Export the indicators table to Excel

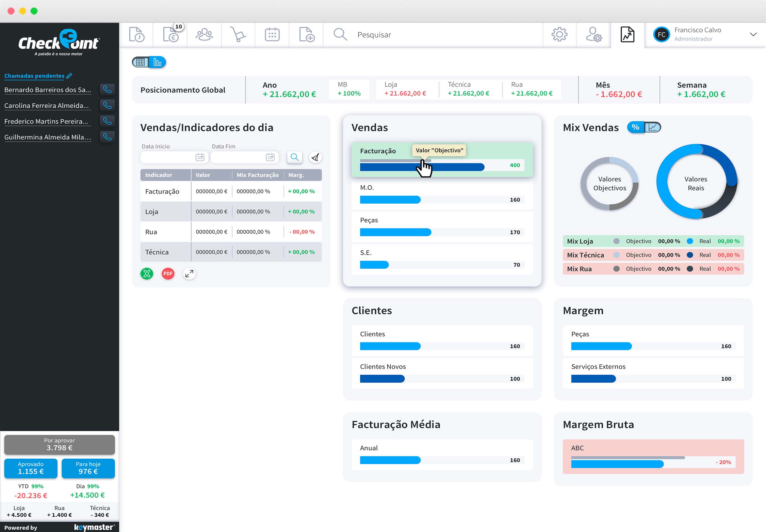[147, 274]
